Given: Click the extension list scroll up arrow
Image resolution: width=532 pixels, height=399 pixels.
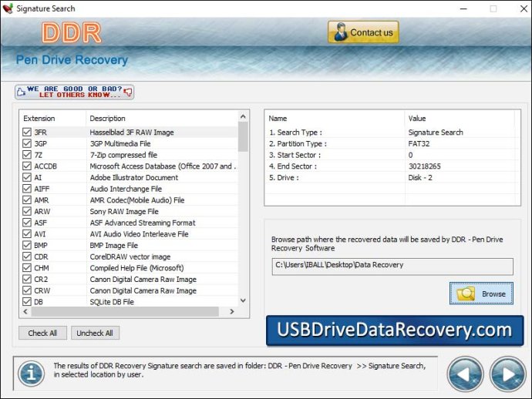Looking at the screenshot, I should 243,116.
